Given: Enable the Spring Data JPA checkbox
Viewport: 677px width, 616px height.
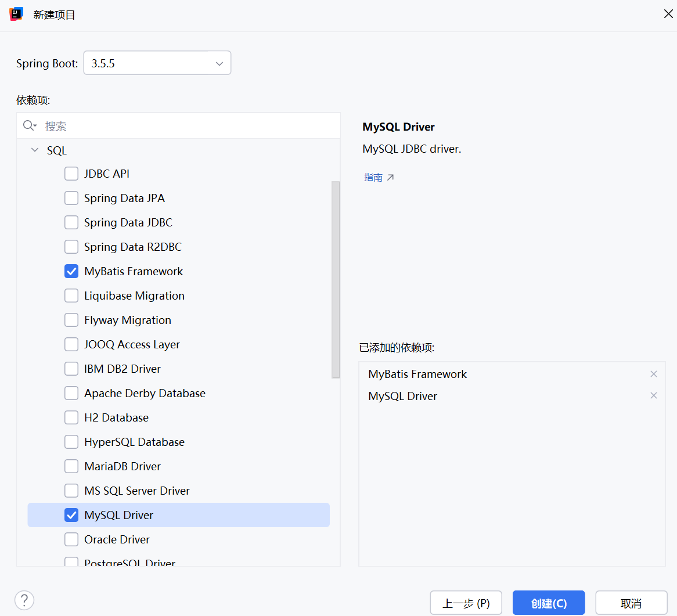Looking at the screenshot, I should pyautogui.click(x=71, y=198).
